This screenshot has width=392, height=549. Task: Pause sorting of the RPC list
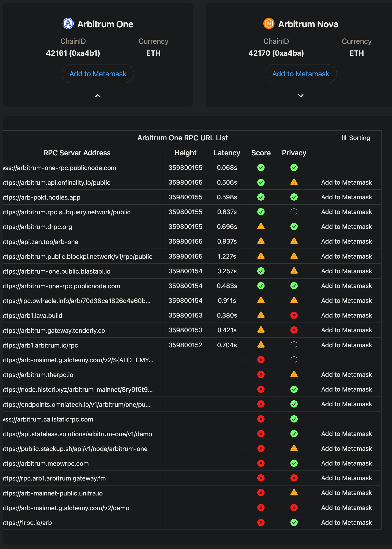[x=356, y=138]
